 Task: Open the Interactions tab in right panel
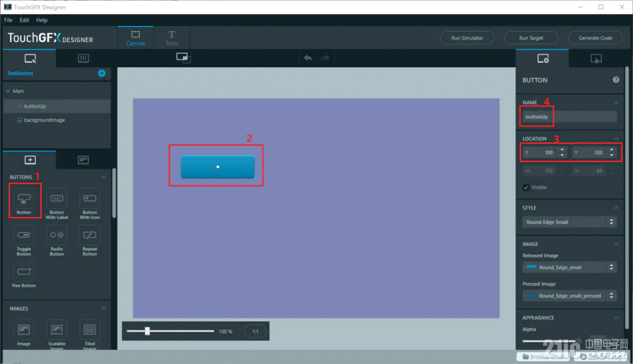pyautogui.click(x=596, y=59)
